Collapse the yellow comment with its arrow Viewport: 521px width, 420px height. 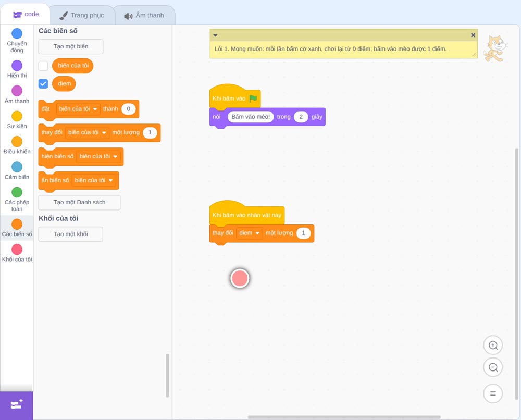coord(215,35)
